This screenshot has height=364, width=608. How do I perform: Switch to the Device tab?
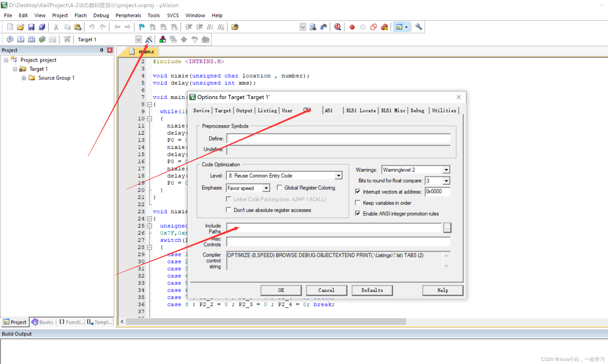[x=201, y=111]
